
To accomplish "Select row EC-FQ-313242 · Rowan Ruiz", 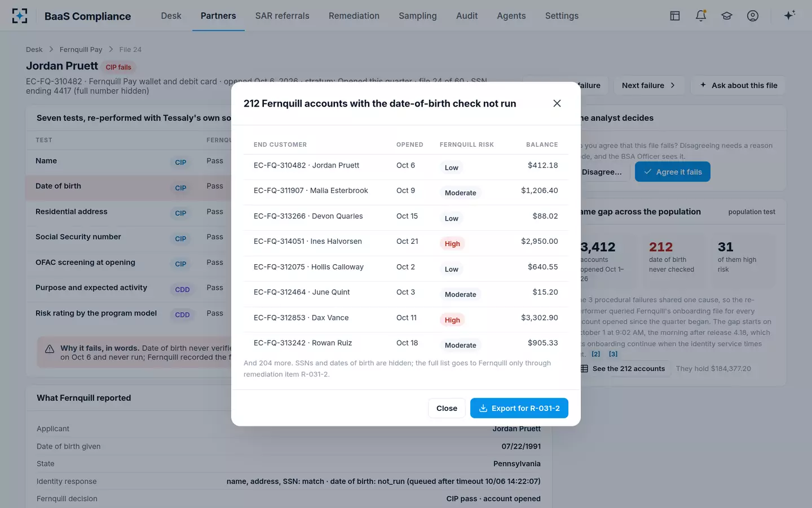I will point(406,345).
